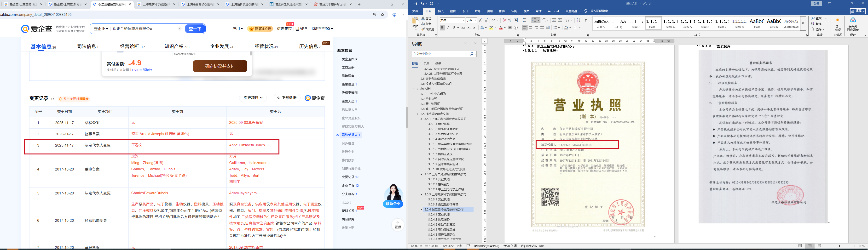Toggle Bold formatting in Word
868x250 pixels.
(442, 28)
